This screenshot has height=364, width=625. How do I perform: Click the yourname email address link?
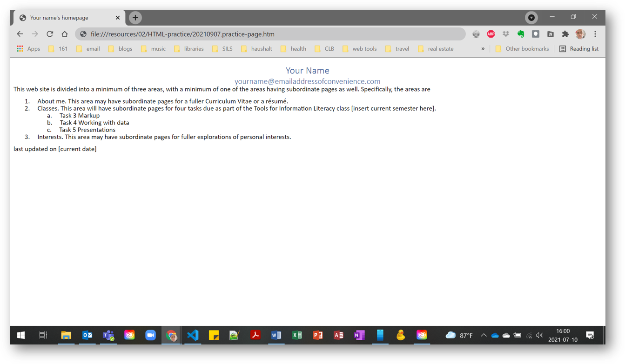[307, 81]
